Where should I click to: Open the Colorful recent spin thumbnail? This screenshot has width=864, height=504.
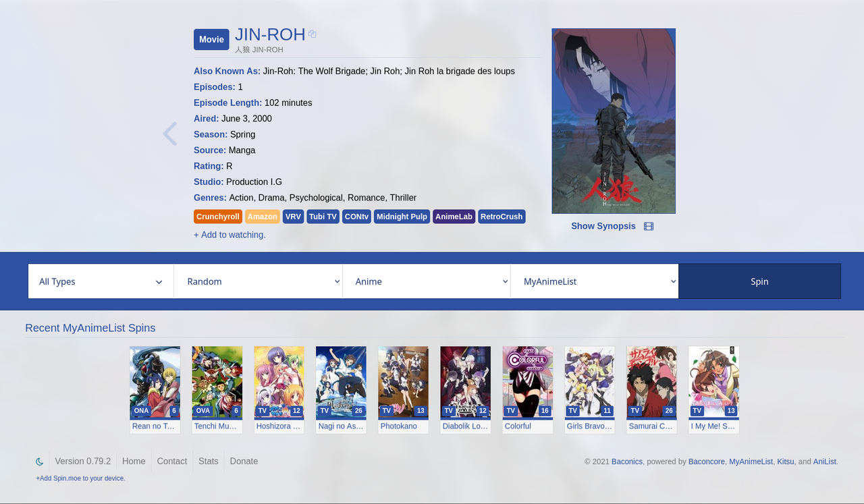pyautogui.click(x=527, y=389)
